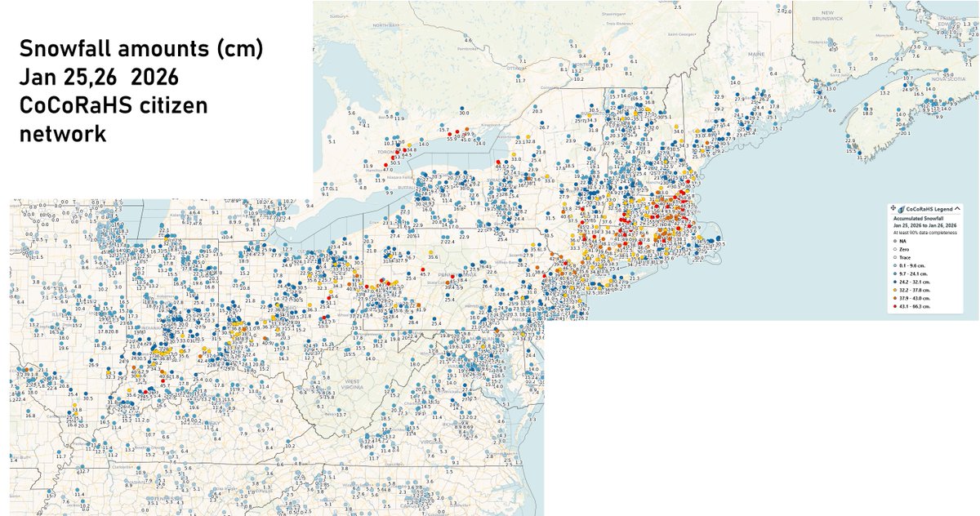Click the 29.2 station marker in Maine
Image resolution: width=980 pixels, height=516 pixels.
[x=717, y=104]
